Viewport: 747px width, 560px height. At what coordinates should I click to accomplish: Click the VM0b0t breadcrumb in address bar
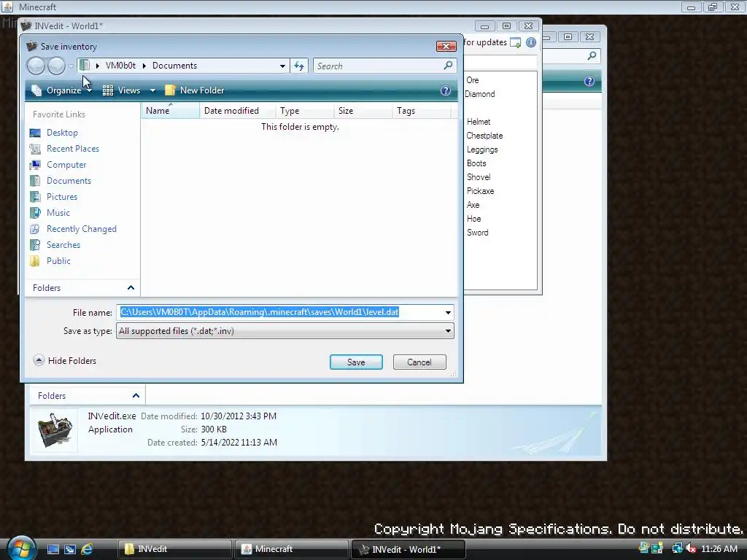point(120,66)
